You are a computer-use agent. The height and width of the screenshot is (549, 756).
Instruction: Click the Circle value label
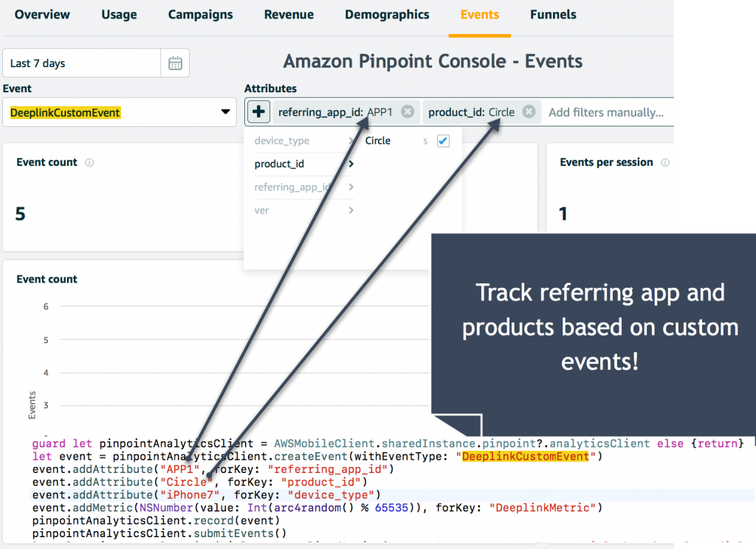pos(377,141)
